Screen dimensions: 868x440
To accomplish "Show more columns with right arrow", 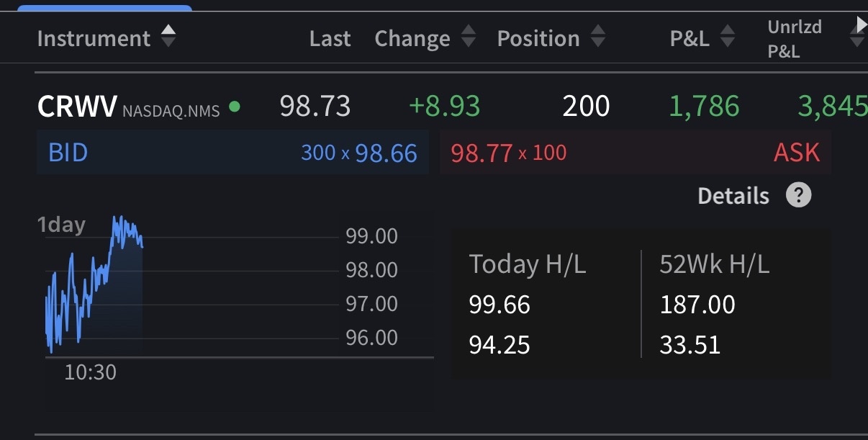I will point(861,25).
